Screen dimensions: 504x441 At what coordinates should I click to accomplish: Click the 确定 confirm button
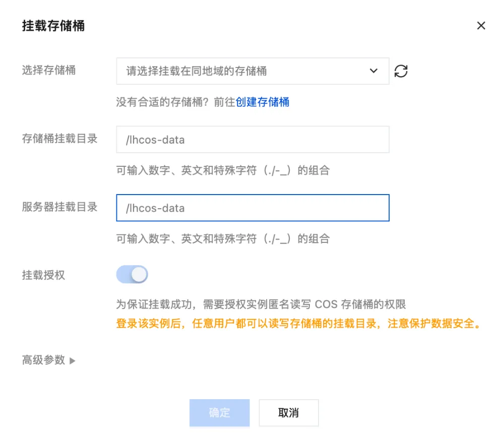click(219, 412)
